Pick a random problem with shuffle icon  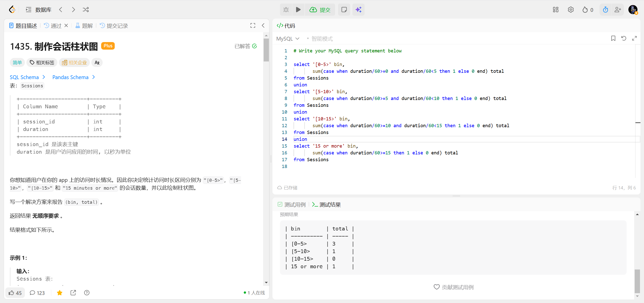pos(86,10)
